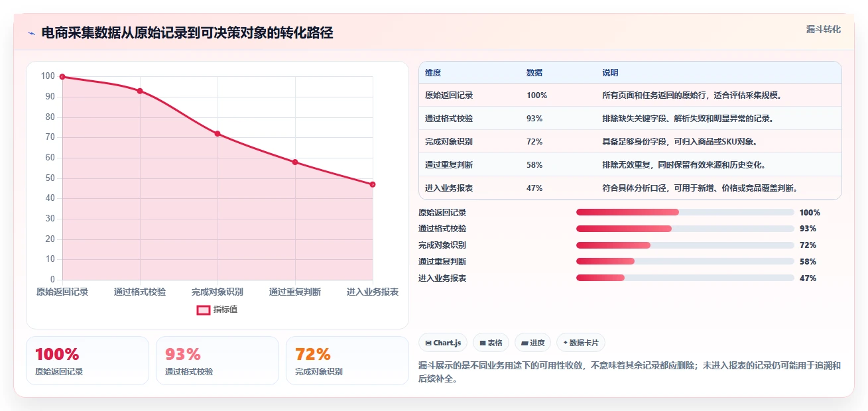Click the x-axis label 通过重复判断
868x411 pixels.
pyautogui.click(x=295, y=292)
